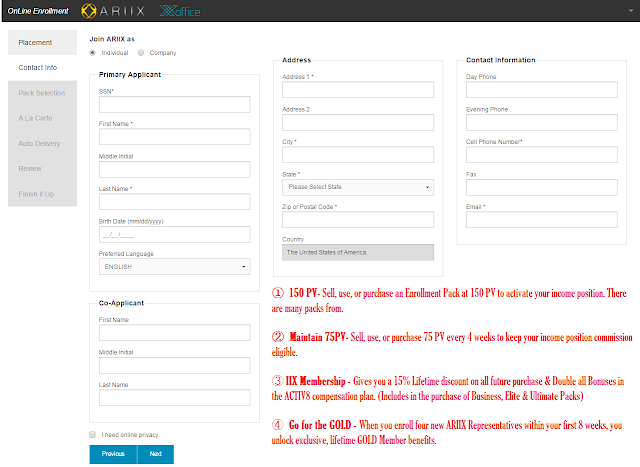Click the Cell Phone Number field
Screen dimensions: 640x467
pyautogui.click(x=542, y=155)
